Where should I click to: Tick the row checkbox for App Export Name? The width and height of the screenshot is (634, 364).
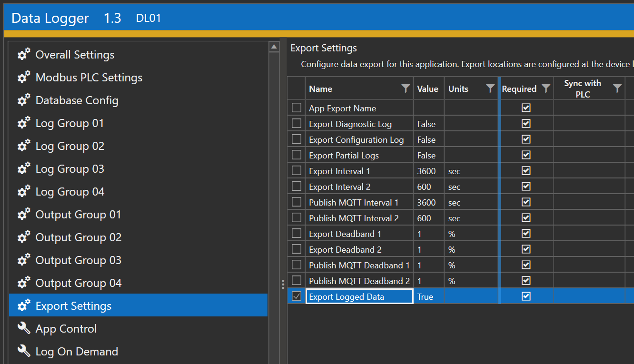tap(297, 108)
